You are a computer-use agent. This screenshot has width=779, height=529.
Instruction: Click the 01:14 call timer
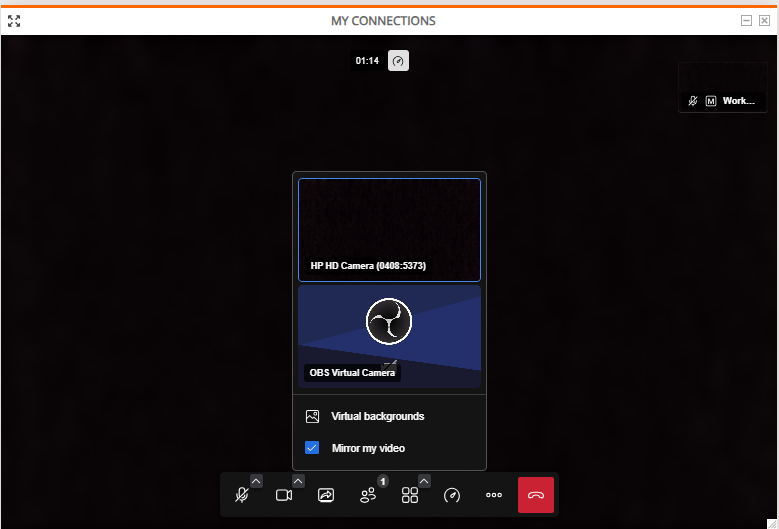click(x=367, y=61)
